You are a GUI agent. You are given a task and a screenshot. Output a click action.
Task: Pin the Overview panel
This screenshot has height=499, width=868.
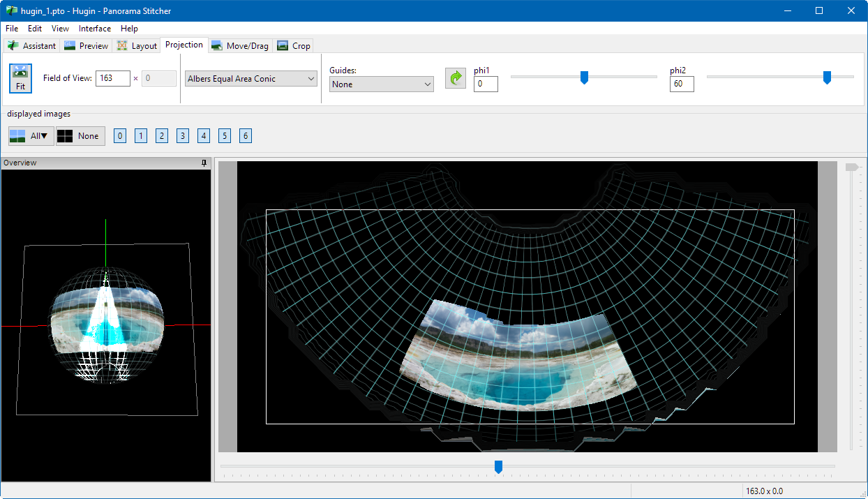point(204,163)
